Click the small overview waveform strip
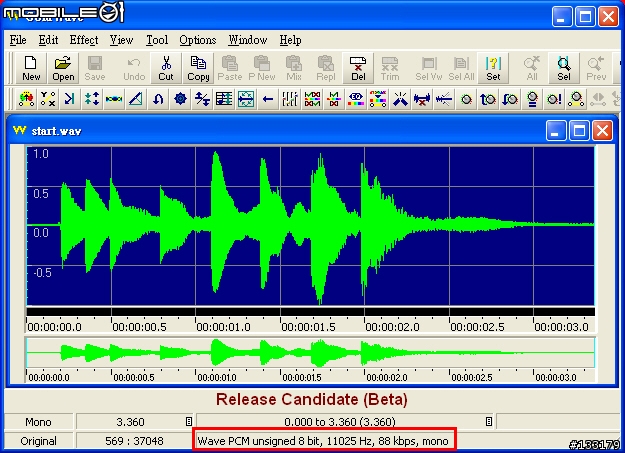The image size is (625, 453). [310, 353]
